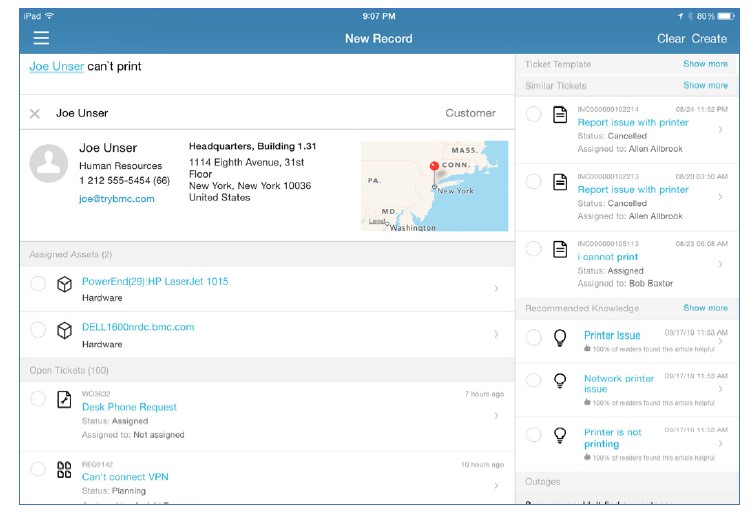The image size is (754, 512).
Task: Click document icon for 'i cannot print' ticket
Action: coord(561,250)
